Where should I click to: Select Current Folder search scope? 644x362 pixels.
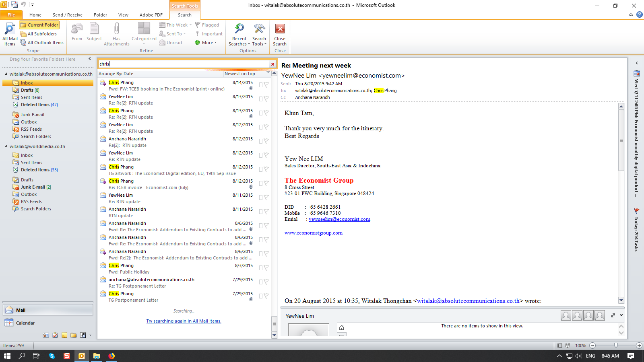pyautogui.click(x=39, y=25)
